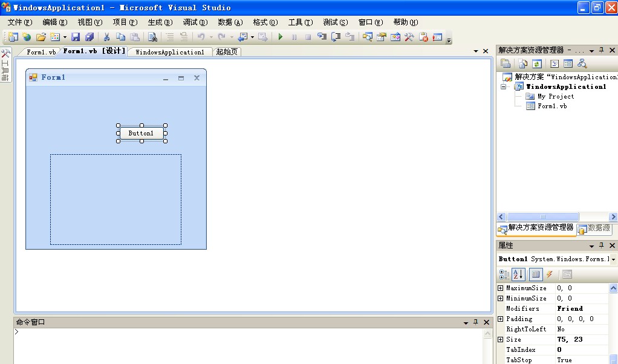The image size is (618, 364).
Task: Click the Paste clipboard icon
Action: pyautogui.click(x=135, y=37)
